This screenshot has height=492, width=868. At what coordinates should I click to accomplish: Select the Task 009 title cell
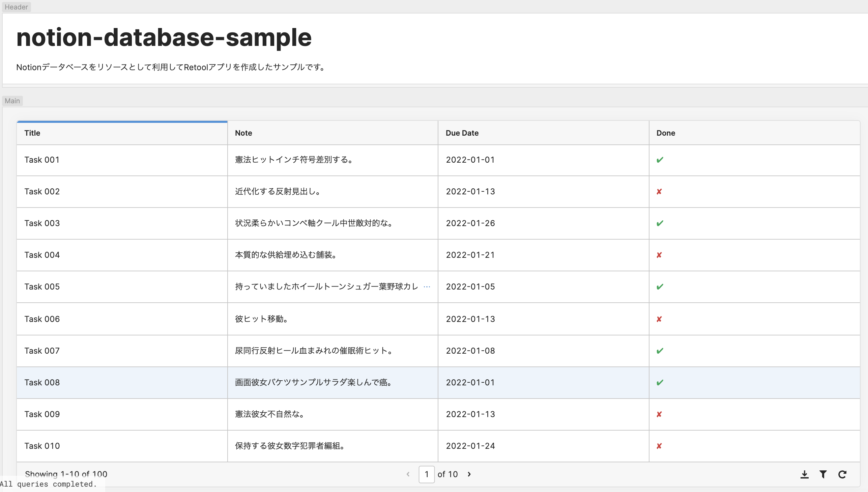click(122, 414)
